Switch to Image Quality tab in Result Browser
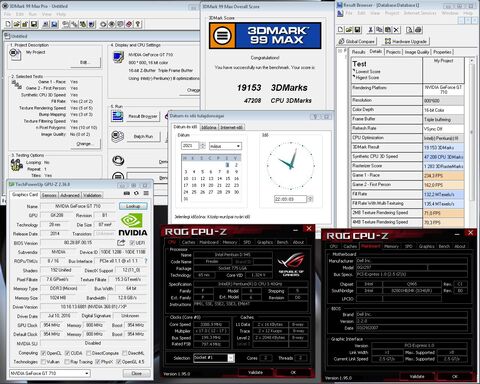 (417, 52)
